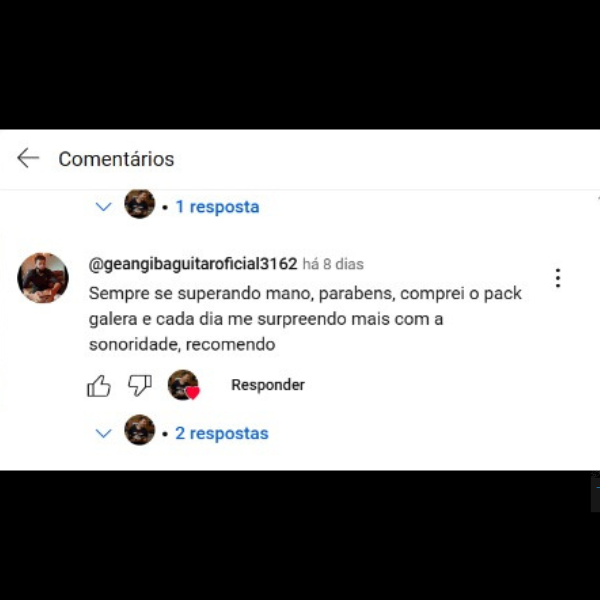Open the three-dot options menu for the comment

pyautogui.click(x=558, y=278)
